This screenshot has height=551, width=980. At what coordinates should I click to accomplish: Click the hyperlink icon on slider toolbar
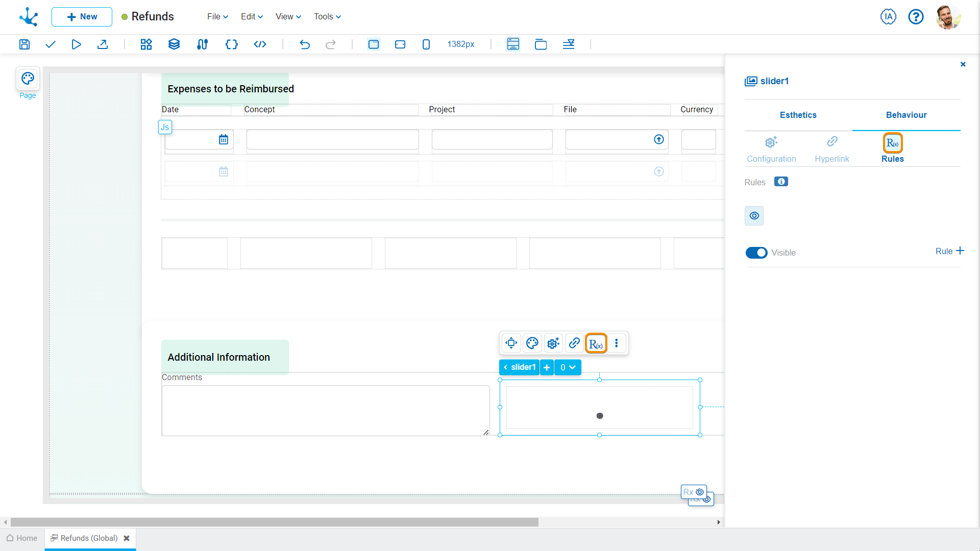coord(574,343)
